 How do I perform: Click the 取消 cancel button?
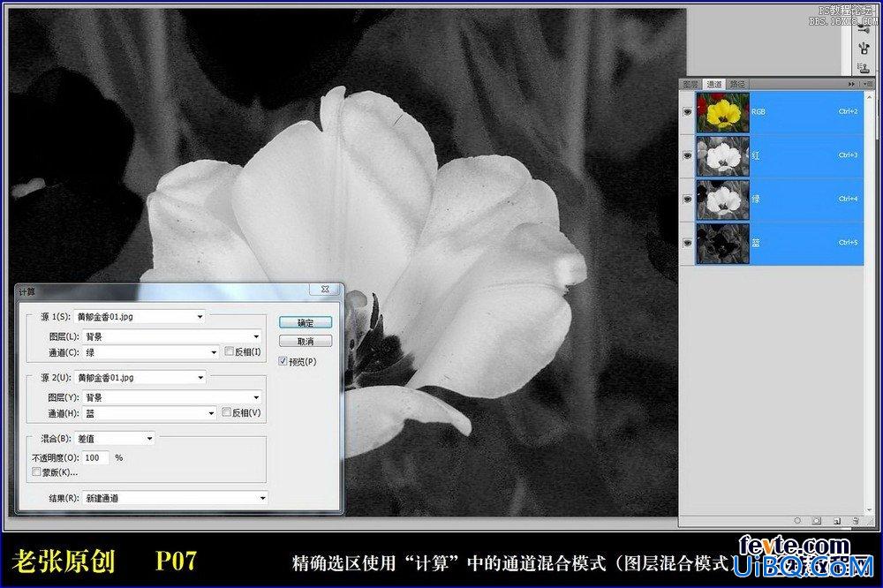tap(306, 342)
